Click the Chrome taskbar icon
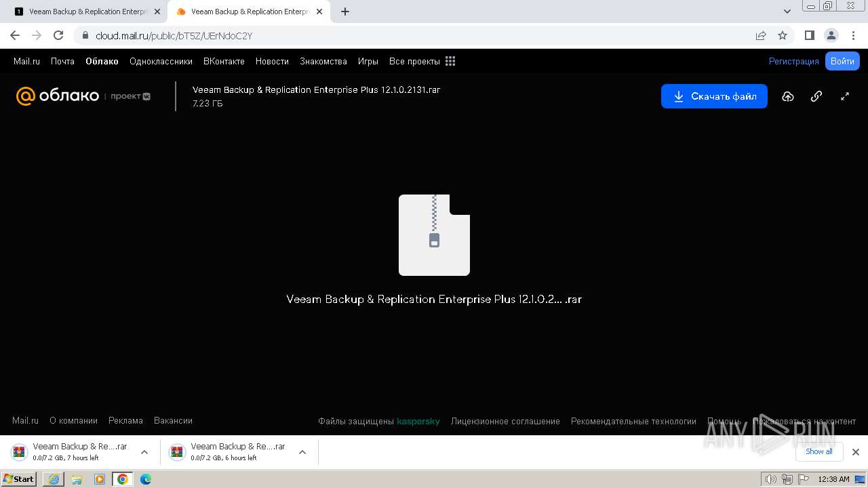 click(x=123, y=479)
